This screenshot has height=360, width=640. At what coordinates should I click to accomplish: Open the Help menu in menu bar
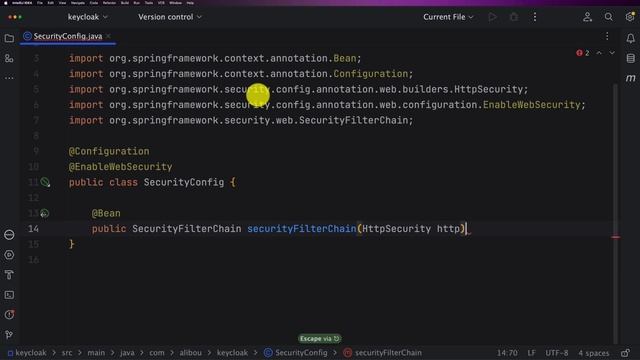(190, 3)
